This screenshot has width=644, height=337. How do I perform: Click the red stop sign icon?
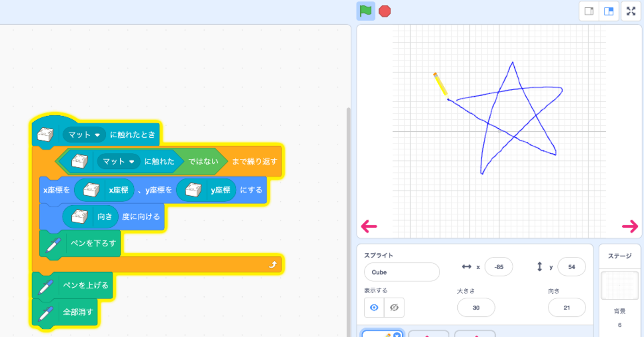point(384,11)
